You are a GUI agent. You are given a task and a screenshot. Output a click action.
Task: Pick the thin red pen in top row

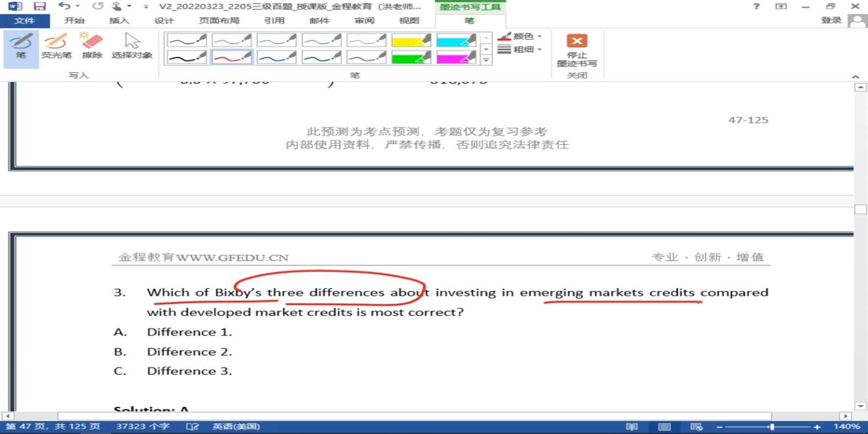tap(232, 41)
